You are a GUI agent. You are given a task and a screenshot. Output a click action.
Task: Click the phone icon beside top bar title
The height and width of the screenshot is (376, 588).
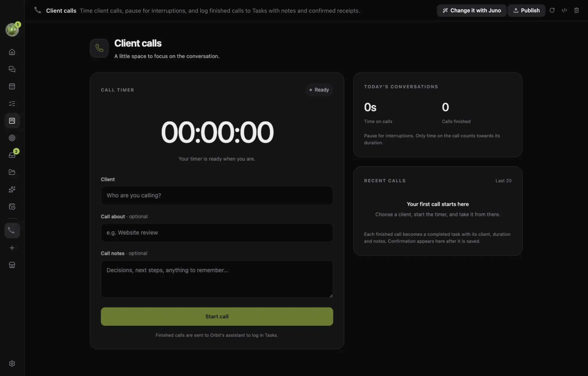click(38, 10)
